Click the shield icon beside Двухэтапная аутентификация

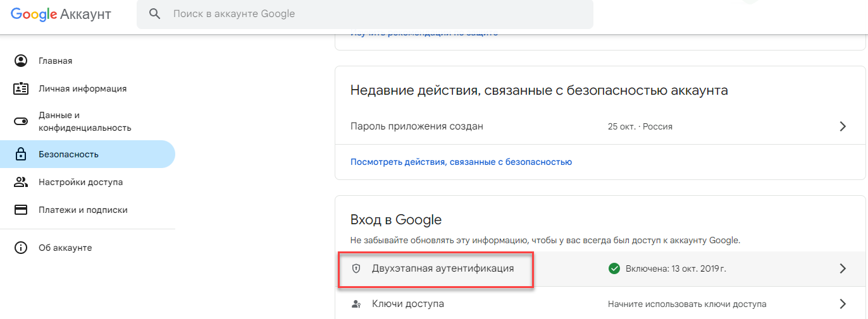click(x=356, y=268)
